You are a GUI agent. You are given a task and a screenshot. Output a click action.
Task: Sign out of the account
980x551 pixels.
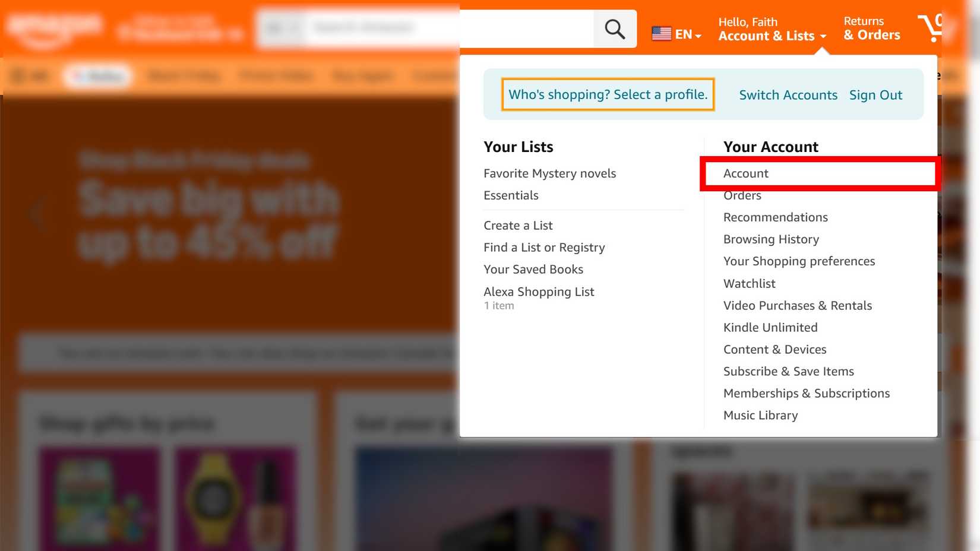[x=875, y=94]
